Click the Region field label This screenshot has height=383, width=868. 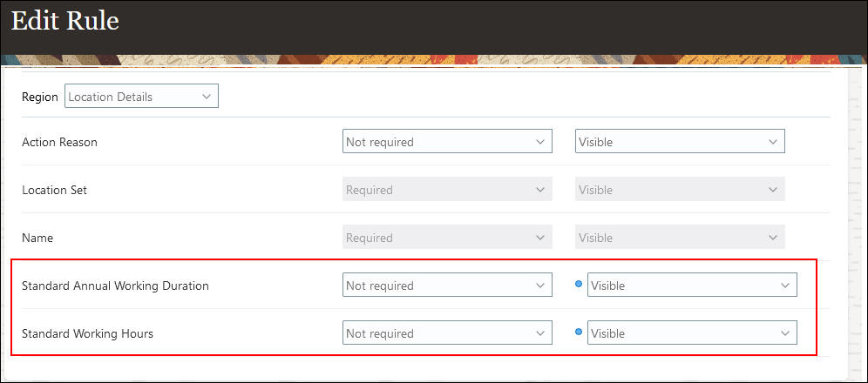click(40, 97)
